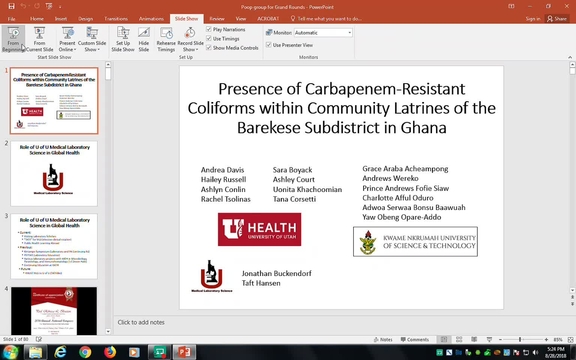Click PowerPoint taskbar button
Viewport: 576px width, 360px height.
[x=184, y=352]
